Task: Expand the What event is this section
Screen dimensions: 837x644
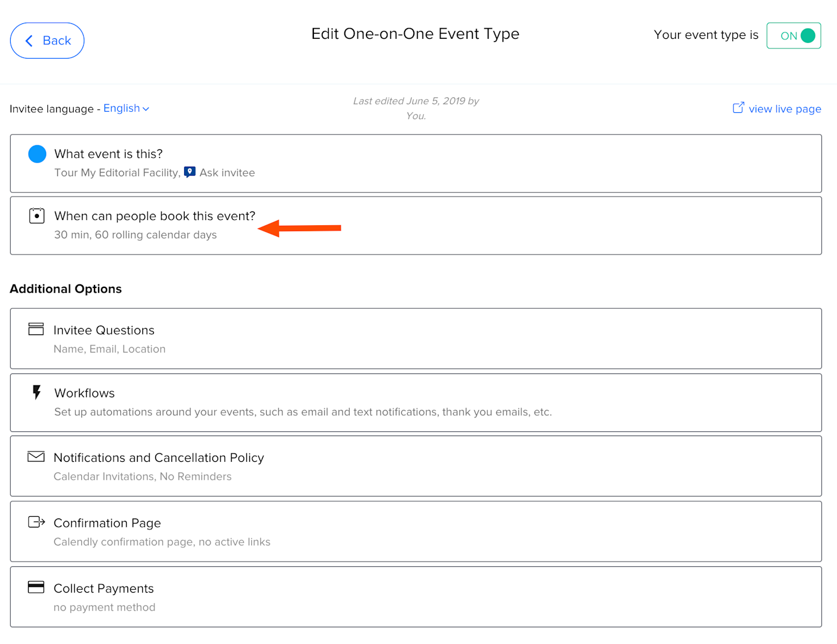Action: click(416, 163)
